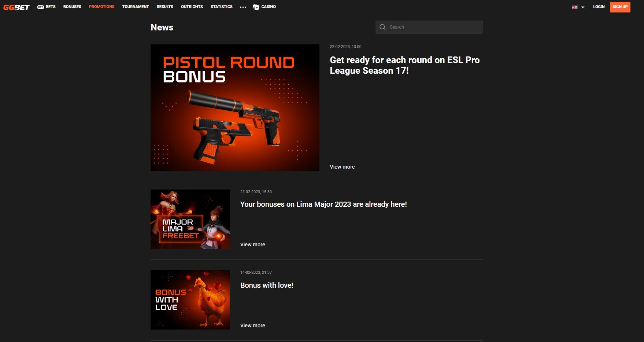Click the date '14-02-2023, 21:37'
The height and width of the screenshot is (342, 644).
click(256, 272)
